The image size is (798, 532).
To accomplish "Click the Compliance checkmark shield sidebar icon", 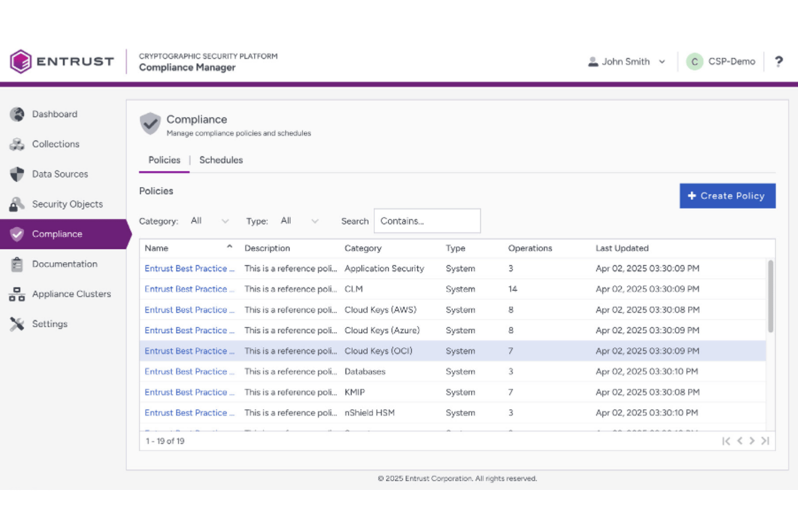I will click(17, 234).
